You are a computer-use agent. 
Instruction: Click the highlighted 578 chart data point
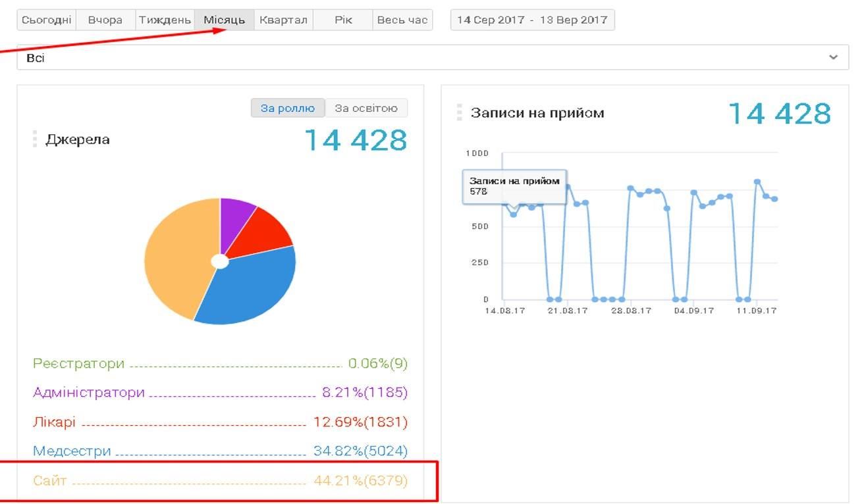(514, 214)
